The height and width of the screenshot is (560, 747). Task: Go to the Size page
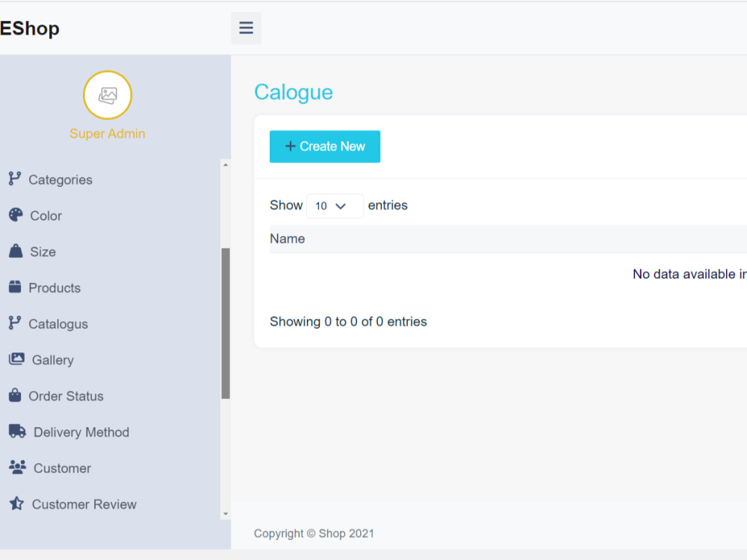tap(43, 252)
